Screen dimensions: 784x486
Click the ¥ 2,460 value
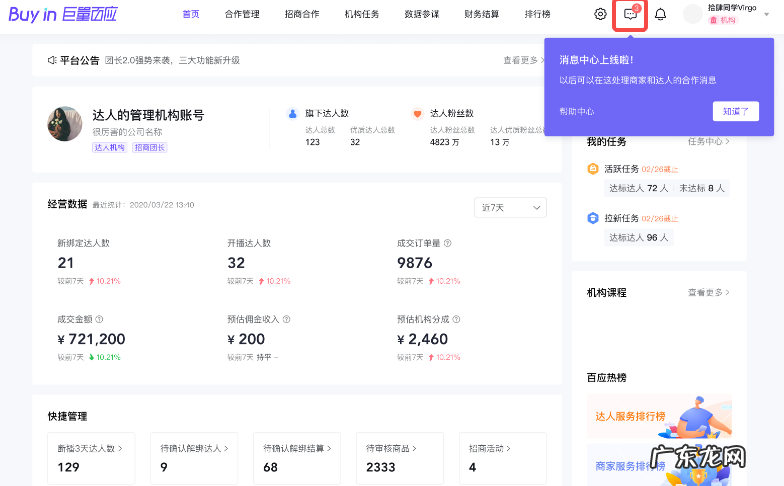tap(422, 339)
